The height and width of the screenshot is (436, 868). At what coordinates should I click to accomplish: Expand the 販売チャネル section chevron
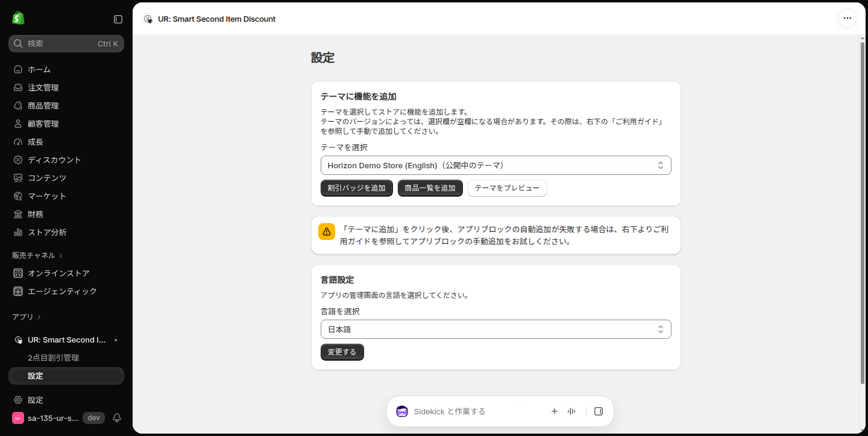tap(61, 256)
